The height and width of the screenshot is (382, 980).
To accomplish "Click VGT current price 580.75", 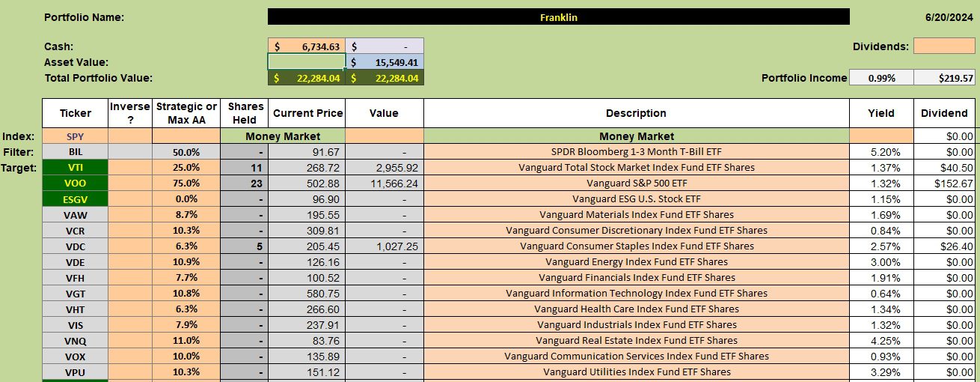I will point(307,294).
